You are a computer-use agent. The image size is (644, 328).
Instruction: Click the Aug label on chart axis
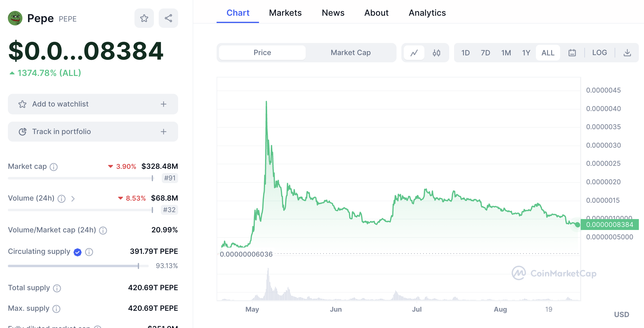click(500, 310)
